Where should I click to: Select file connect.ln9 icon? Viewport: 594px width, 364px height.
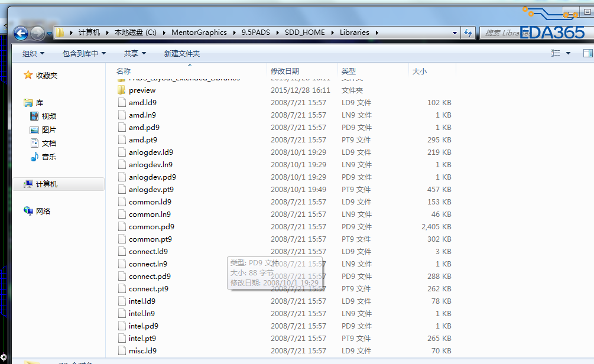122,264
